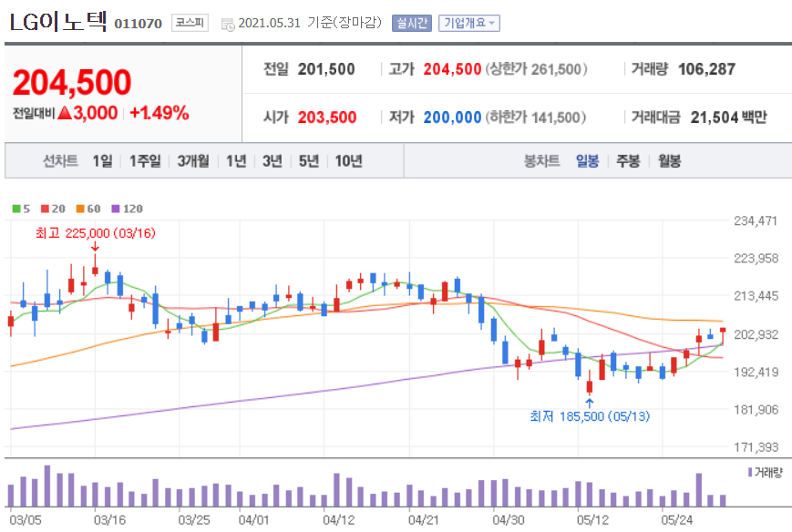The width and height of the screenshot is (792, 532).
Task: Click the 04/12 date axis label
Action: pos(338,520)
